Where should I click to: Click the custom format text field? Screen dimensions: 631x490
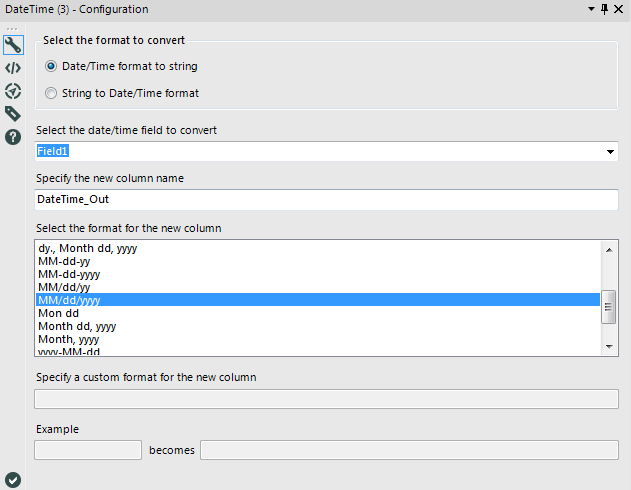(326, 399)
